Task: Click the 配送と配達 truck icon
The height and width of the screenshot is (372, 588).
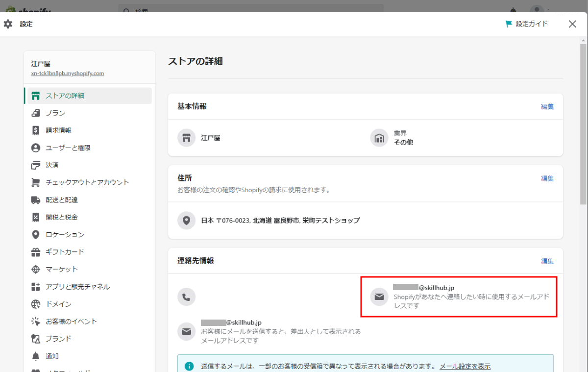Action: (36, 200)
